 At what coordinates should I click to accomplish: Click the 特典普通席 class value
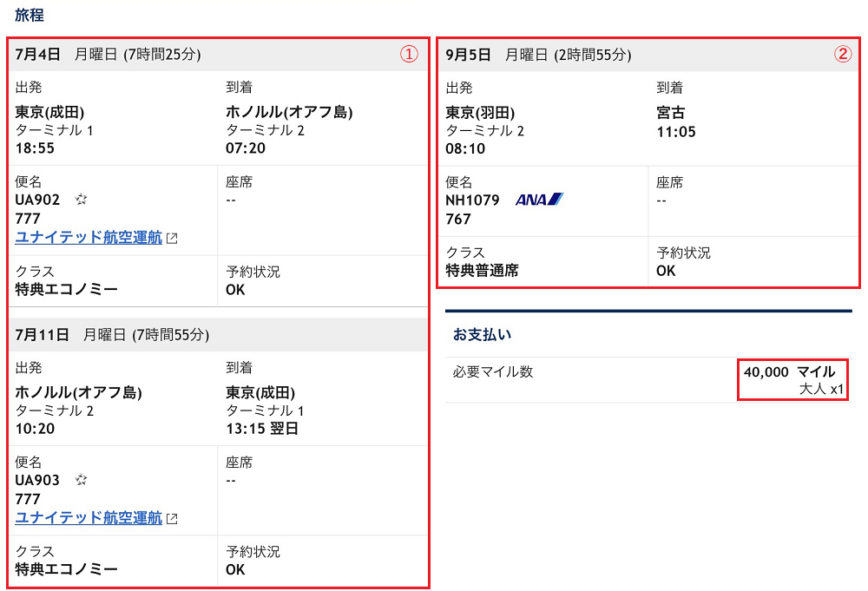coord(482,271)
